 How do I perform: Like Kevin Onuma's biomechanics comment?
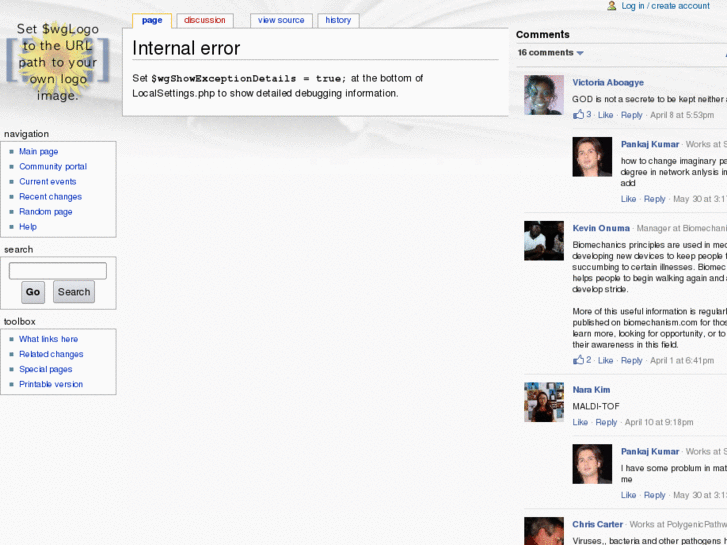[x=606, y=360]
